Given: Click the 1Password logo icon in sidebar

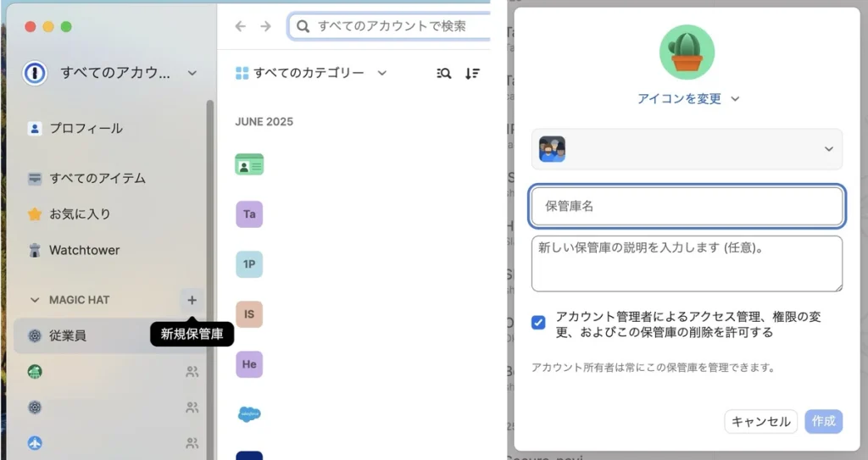Looking at the screenshot, I should click(x=35, y=73).
